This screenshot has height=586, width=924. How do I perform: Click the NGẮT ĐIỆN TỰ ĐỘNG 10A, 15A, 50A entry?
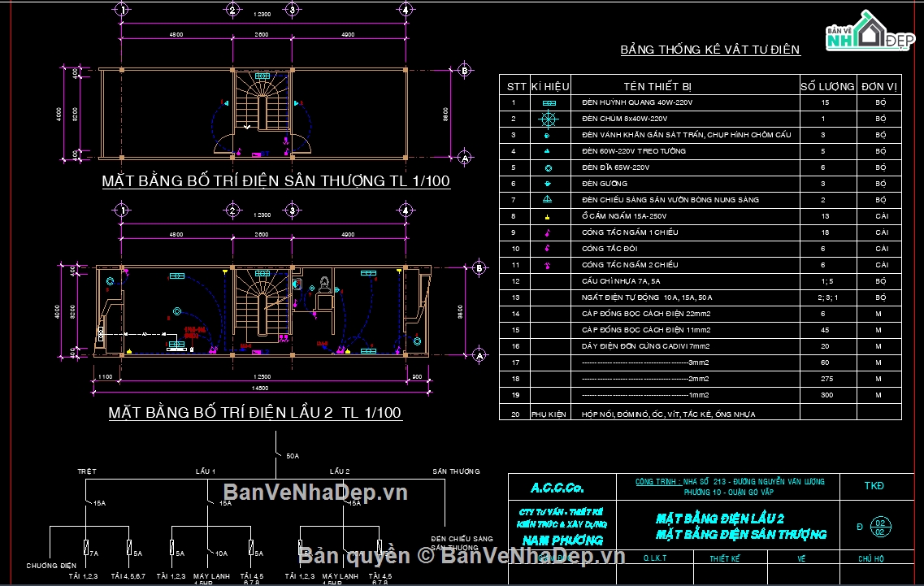tap(647, 297)
